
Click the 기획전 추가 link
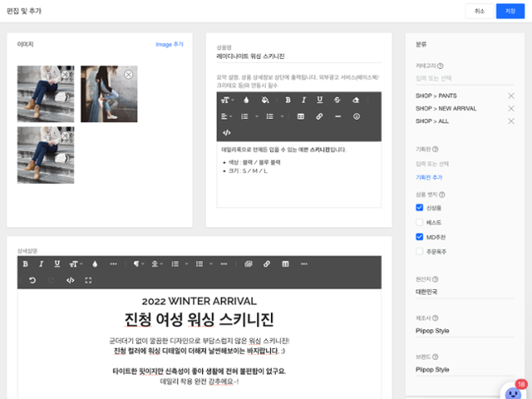point(429,177)
